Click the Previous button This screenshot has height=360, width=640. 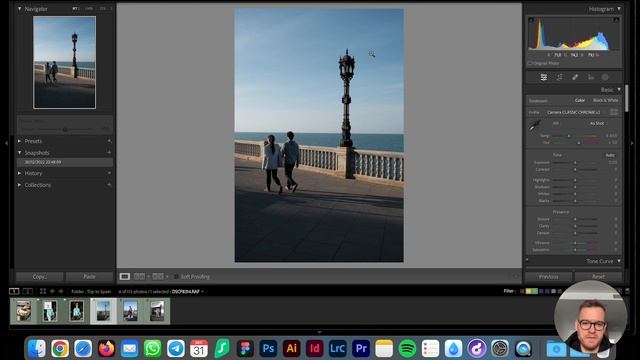[549, 277]
